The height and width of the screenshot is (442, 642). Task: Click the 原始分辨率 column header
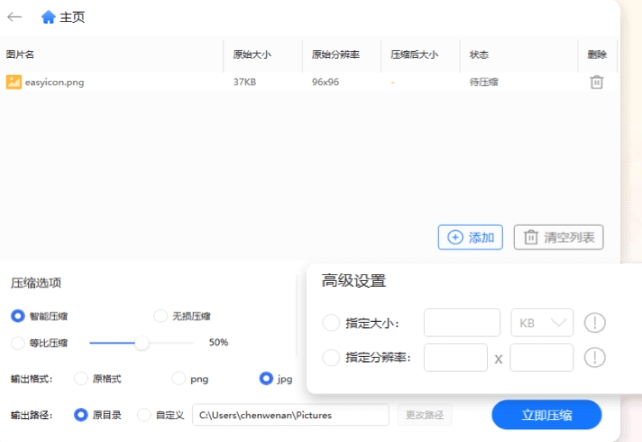(x=336, y=54)
